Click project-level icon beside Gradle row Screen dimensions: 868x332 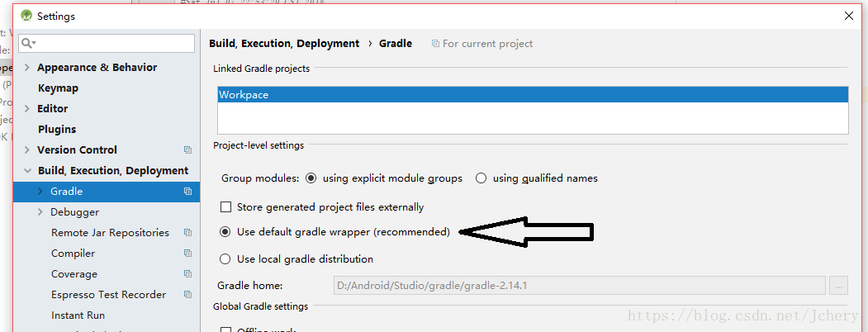[x=187, y=192]
